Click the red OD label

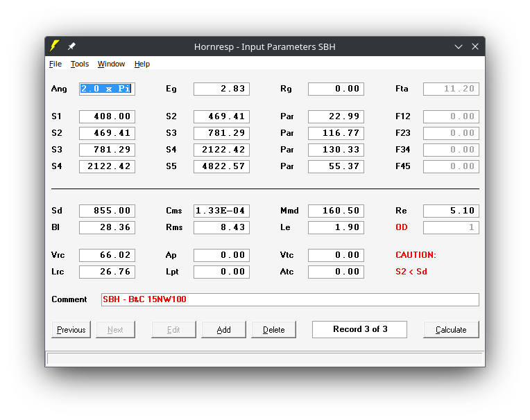(x=402, y=227)
